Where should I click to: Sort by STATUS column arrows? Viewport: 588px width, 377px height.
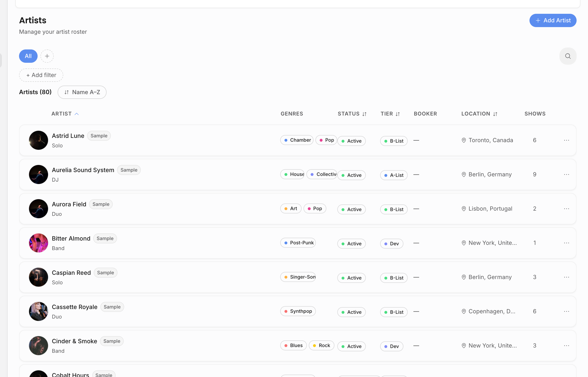tap(364, 114)
